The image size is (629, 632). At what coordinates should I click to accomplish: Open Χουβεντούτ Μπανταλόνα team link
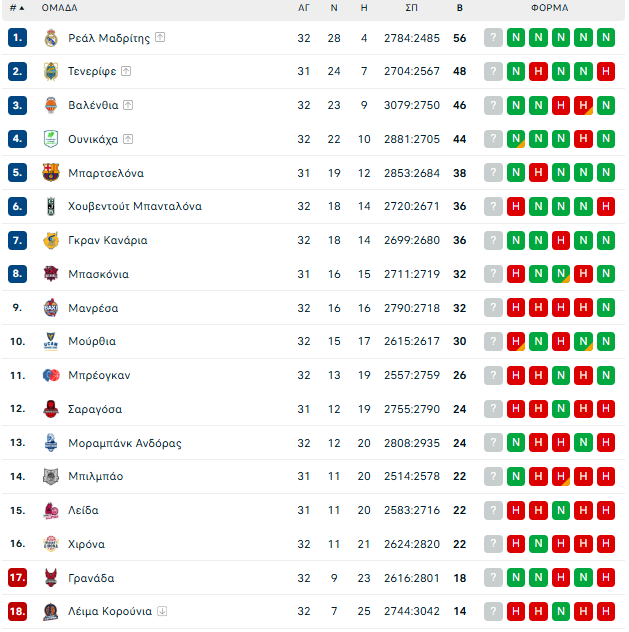135,206
